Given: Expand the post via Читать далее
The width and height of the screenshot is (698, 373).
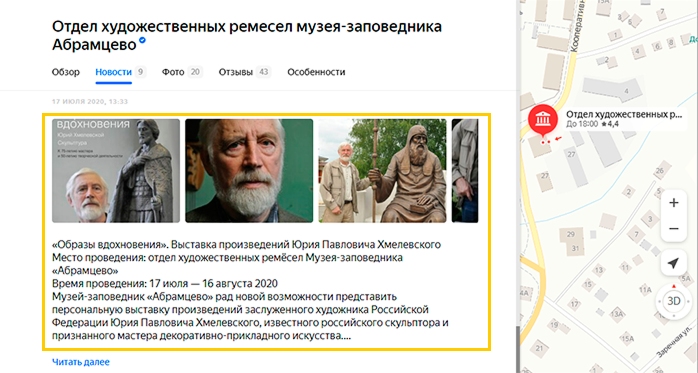Looking at the screenshot, I should point(81,362).
